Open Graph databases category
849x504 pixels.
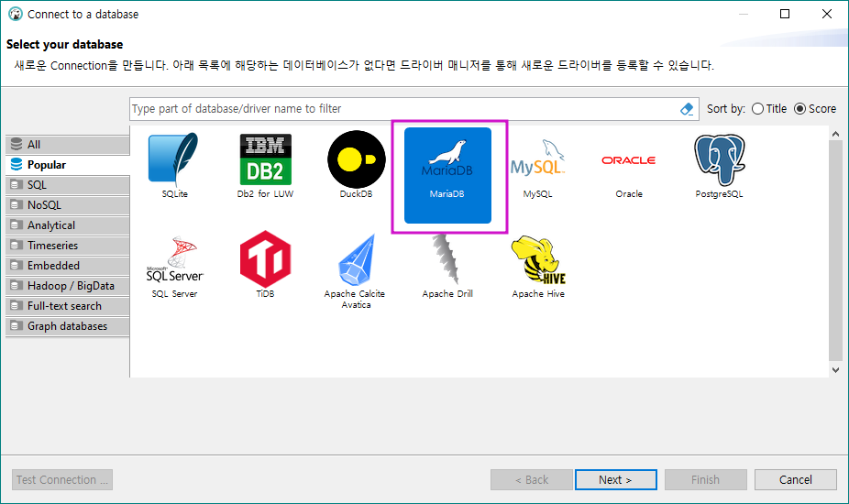pos(68,326)
